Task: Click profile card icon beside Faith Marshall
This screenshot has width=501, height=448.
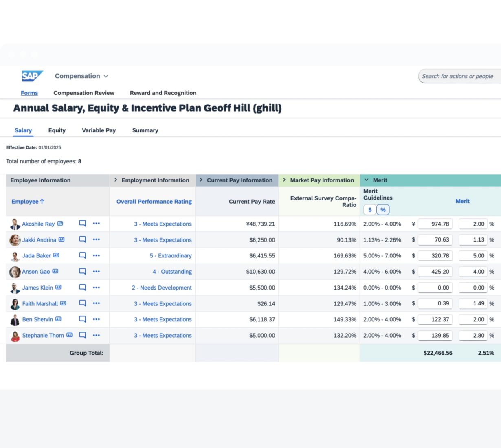Action: (63, 303)
